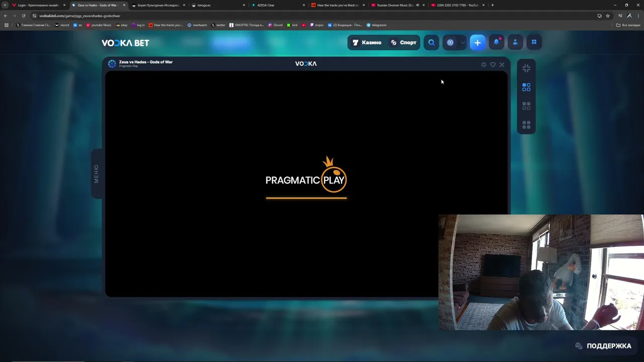Open a new browser tab
The height and width of the screenshot is (362, 644).
pyautogui.click(x=493, y=5)
